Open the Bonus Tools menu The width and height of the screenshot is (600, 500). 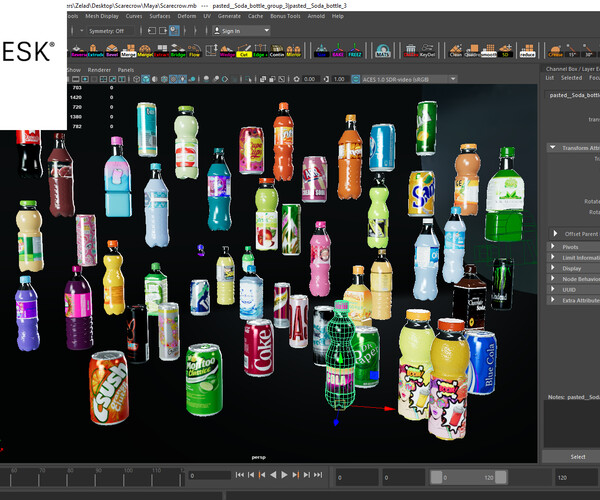tap(285, 16)
